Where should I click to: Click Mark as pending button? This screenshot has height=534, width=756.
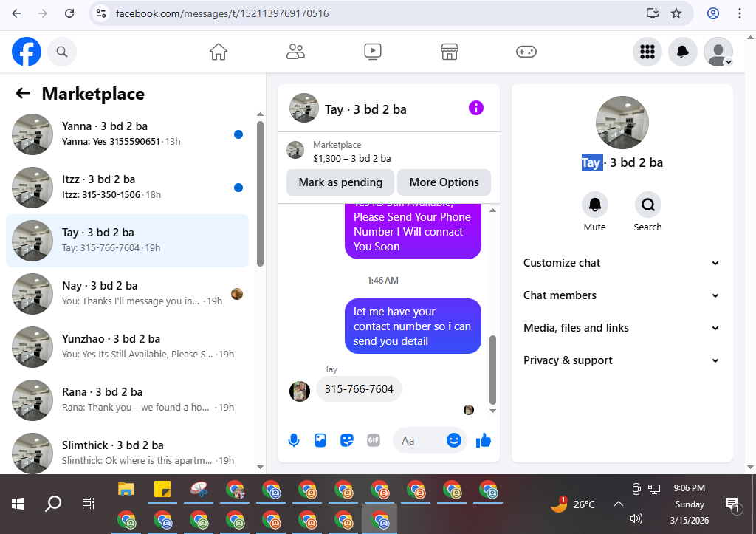pyautogui.click(x=340, y=182)
